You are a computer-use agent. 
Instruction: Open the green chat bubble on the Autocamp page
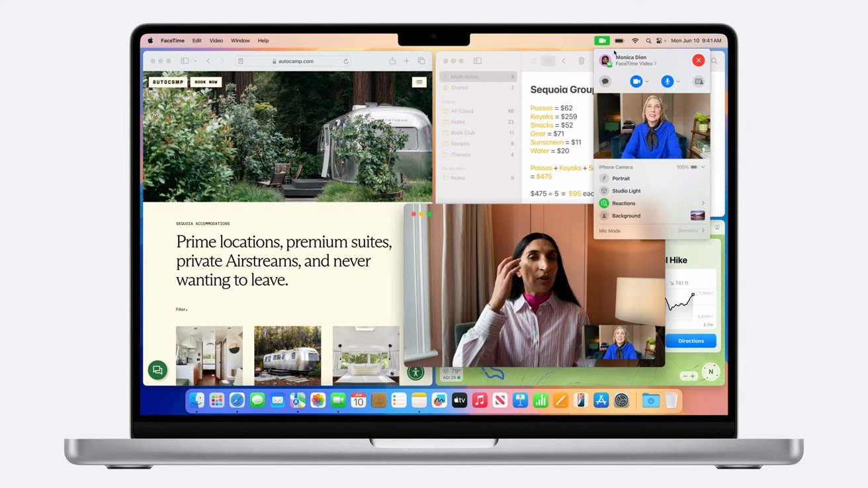coord(157,370)
